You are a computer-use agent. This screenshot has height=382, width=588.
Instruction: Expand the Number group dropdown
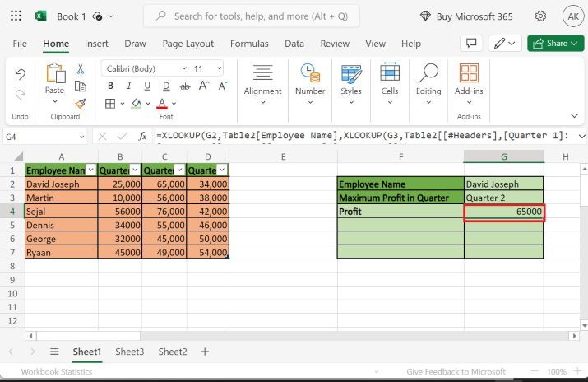pyautogui.click(x=310, y=102)
